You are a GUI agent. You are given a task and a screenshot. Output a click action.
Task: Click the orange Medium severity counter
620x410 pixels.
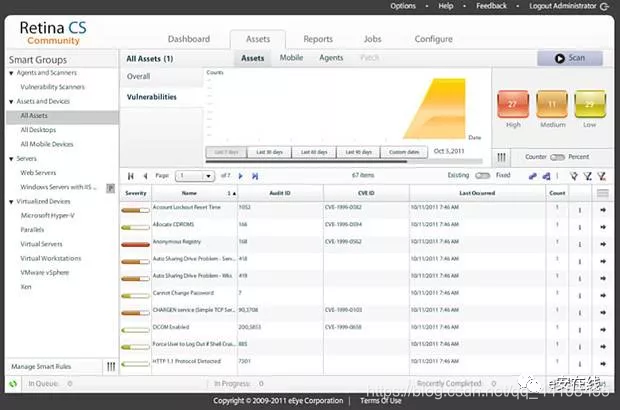point(552,104)
